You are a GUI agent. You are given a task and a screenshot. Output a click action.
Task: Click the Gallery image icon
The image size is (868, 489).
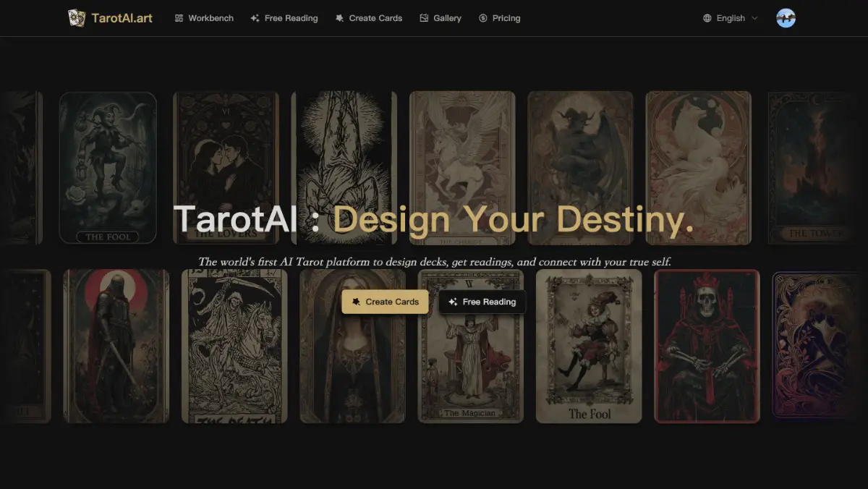[x=424, y=18]
